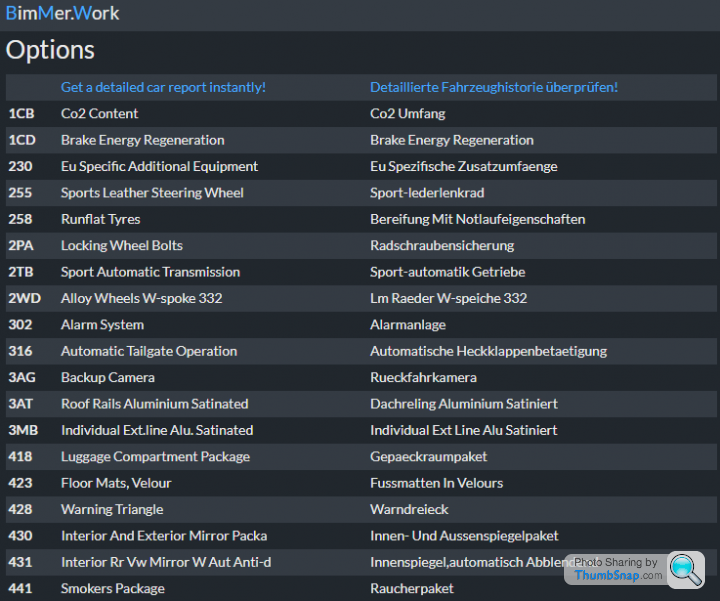The image size is (720, 601).
Task: Click 'Warndreieck' text
Action: tap(409, 510)
